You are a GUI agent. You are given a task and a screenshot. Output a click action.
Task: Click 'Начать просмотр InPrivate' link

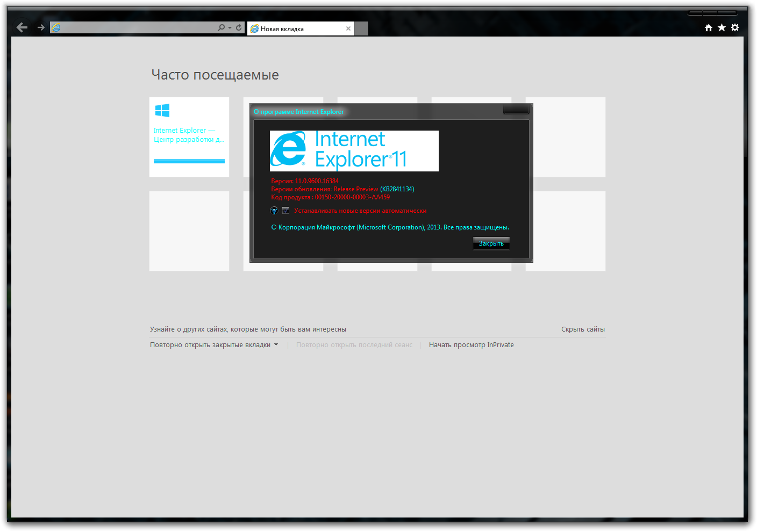471,345
